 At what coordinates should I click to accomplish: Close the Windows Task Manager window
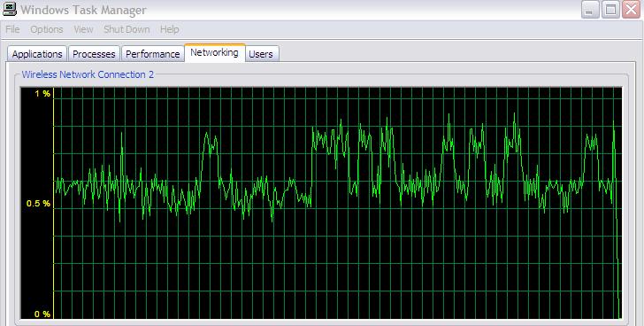pos(632,10)
